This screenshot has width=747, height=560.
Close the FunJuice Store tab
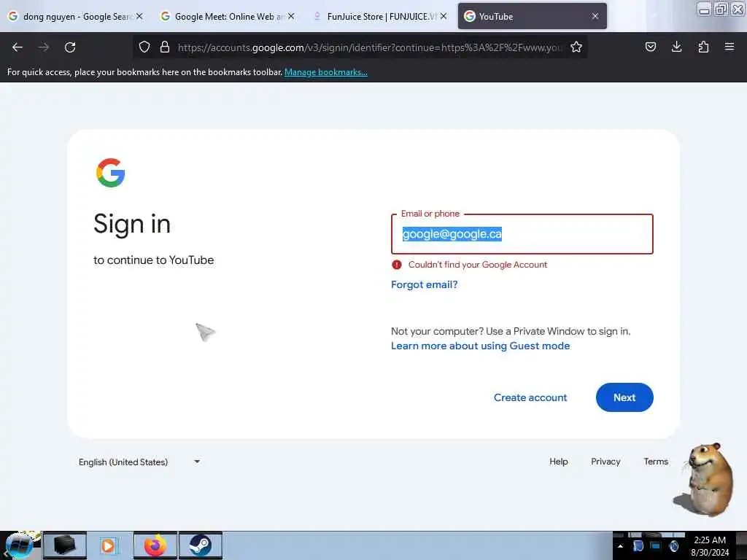444,16
